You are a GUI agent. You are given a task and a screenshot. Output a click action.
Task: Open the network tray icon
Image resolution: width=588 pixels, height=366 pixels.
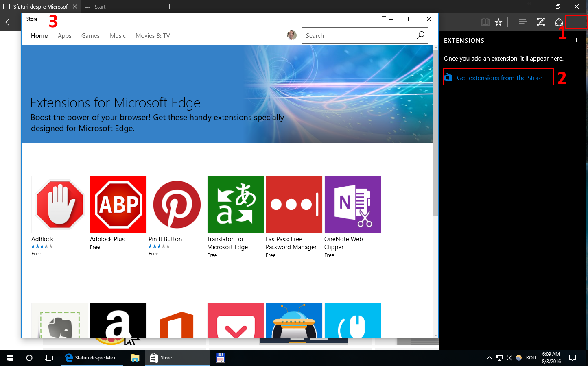499,358
